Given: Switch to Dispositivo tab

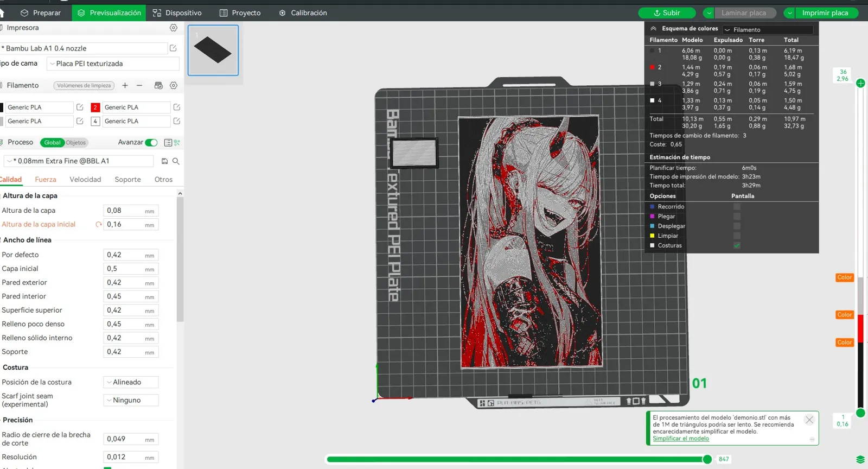Looking at the screenshot, I should [x=177, y=13].
